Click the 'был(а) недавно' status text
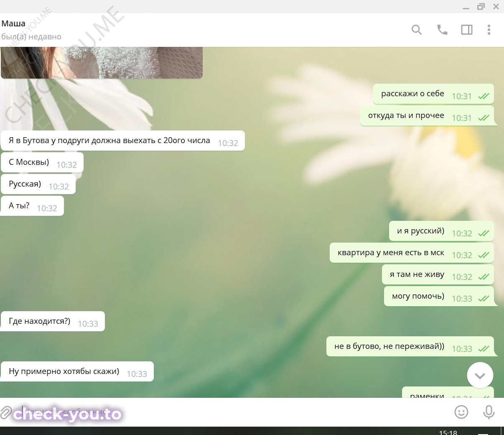Screen dimensions: 504x435 tap(31, 37)
